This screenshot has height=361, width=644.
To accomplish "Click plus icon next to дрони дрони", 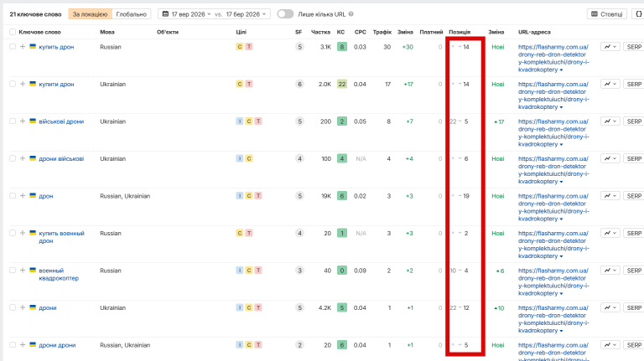I will [23, 345].
